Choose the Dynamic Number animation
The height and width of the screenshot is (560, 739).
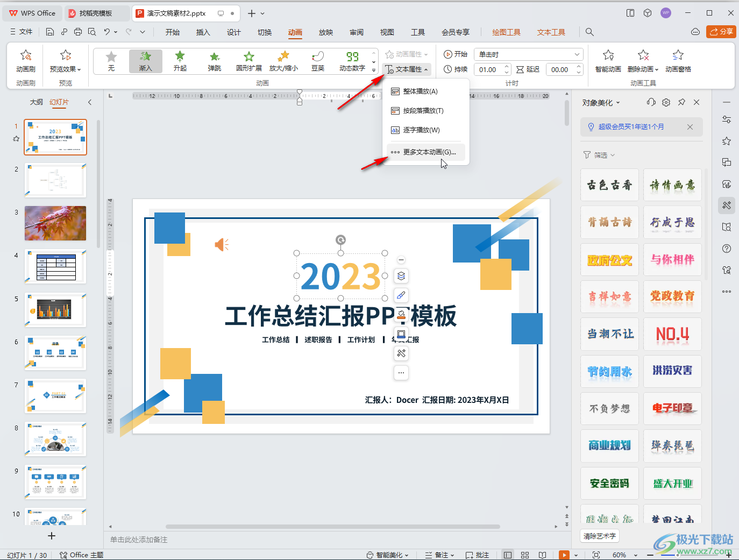coord(352,61)
